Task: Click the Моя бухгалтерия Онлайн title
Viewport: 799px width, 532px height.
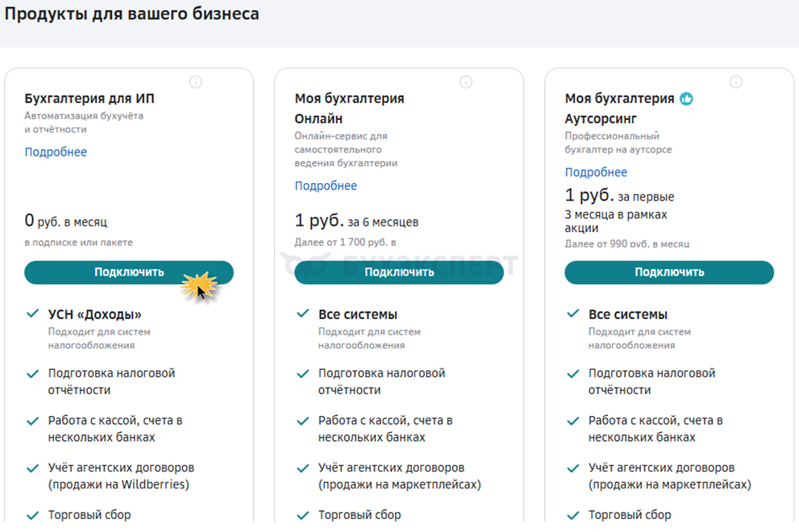Action: [x=349, y=108]
